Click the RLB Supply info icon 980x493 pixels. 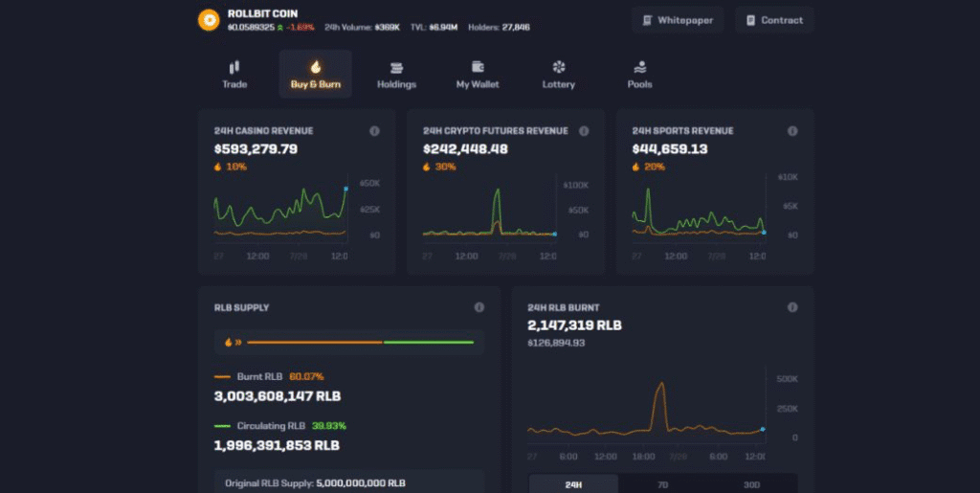(x=479, y=307)
